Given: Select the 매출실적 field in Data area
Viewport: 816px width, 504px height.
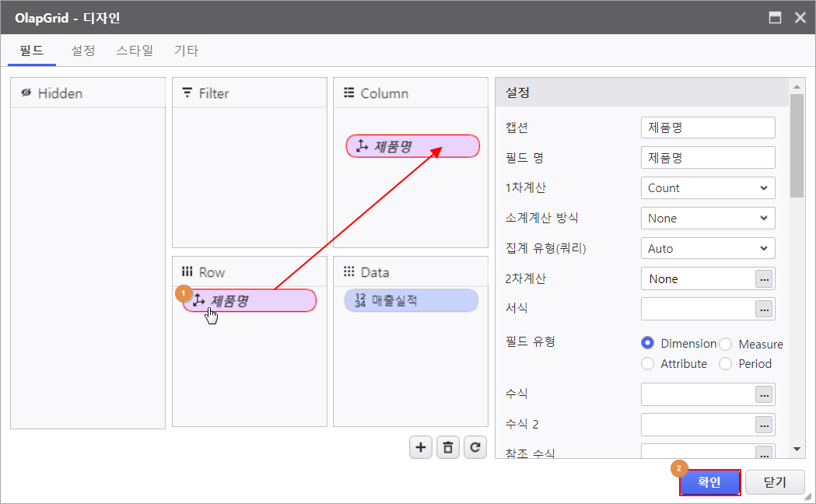Looking at the screenshot, I should (412, 301).
